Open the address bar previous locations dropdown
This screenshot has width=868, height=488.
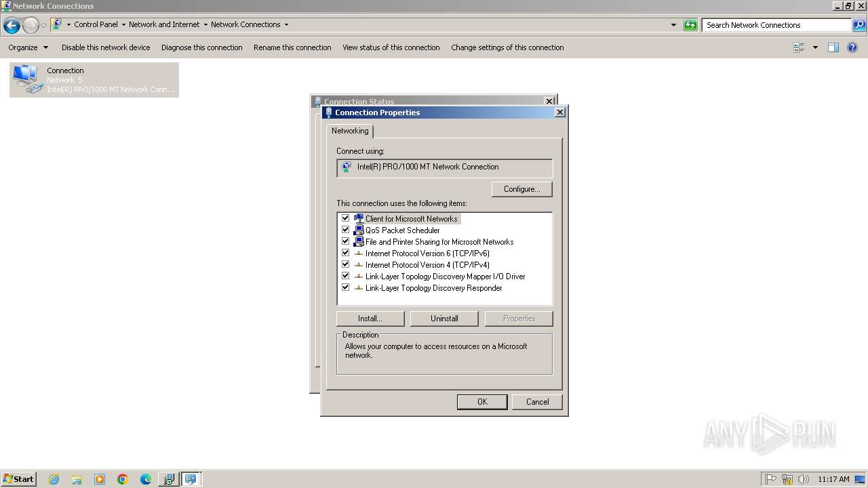tap(673, 25)
